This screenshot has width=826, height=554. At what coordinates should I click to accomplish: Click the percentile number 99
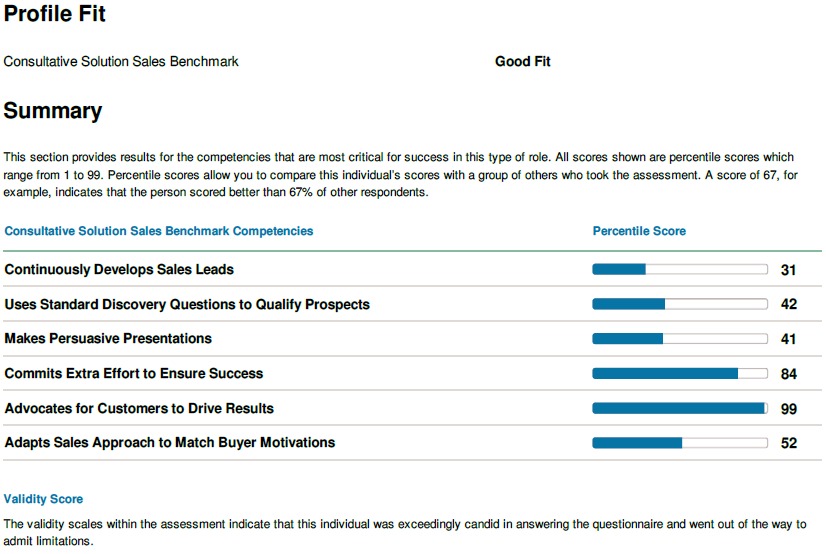(x=789, y=409)
